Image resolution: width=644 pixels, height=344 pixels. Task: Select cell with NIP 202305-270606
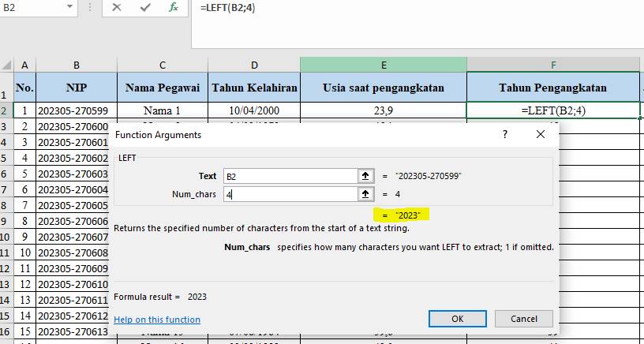point(73,221)
